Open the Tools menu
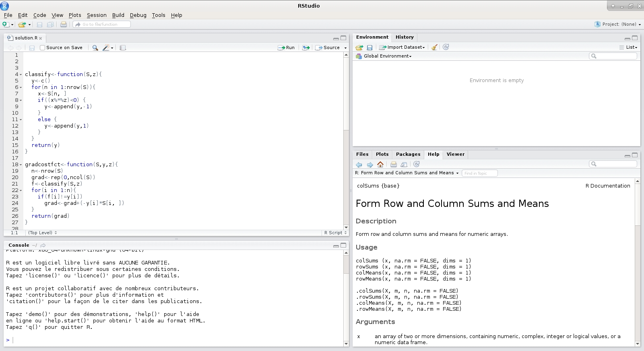The height and width of the screenshot is (351, 644). click(x=159, y=15)
